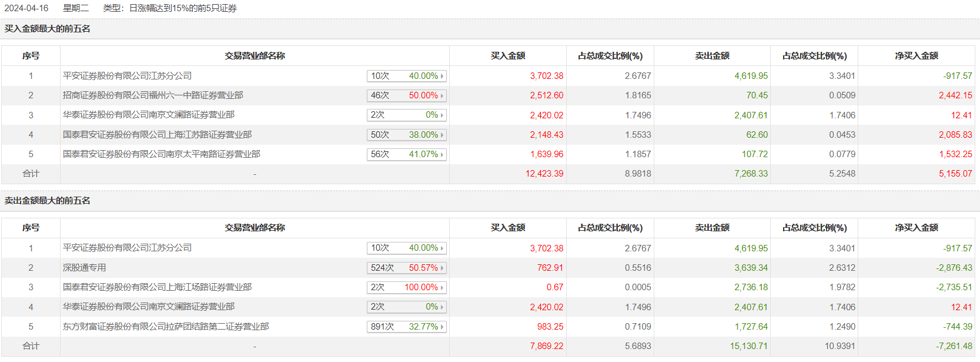Click the arrow beside 891次 32.77%
Image resolution: width=980 pixels, height=362 pixels.
442,327
